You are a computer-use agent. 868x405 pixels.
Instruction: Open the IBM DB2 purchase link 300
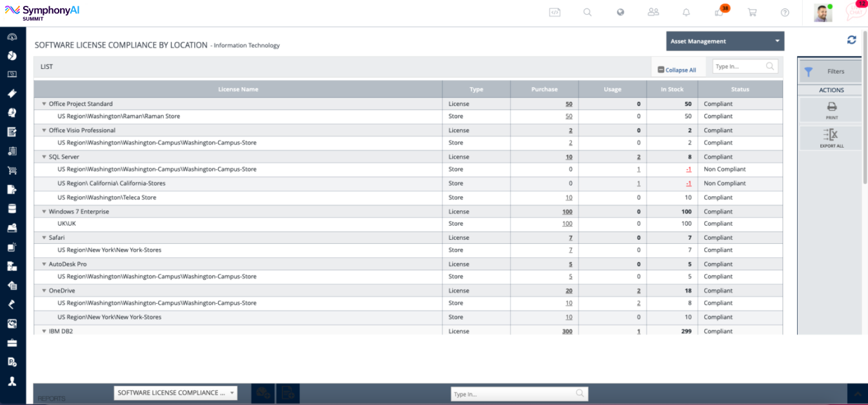(x=567, y=331)
